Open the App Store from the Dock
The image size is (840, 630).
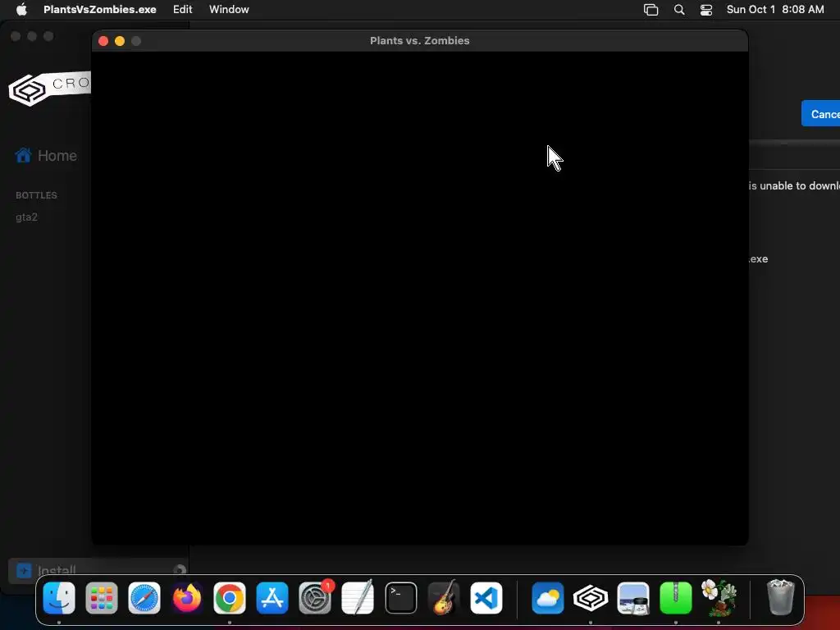click(272, 598)
